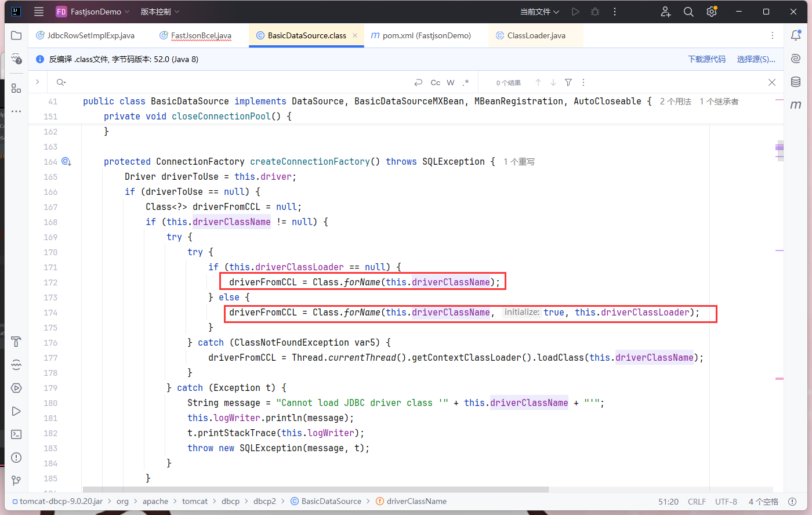Open the Maven tool window icon
This screenshot has width=812, height=515.
(796, 105)
